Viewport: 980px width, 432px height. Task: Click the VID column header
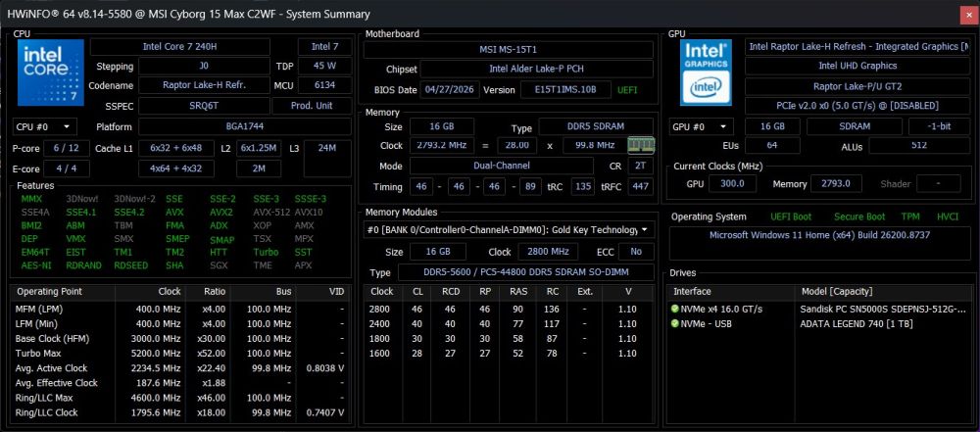323,291
